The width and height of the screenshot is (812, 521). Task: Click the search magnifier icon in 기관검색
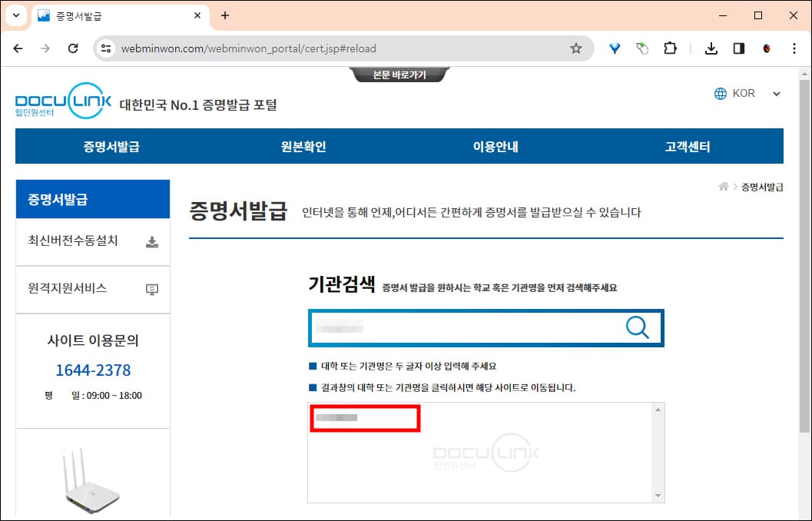pos(638,328)
